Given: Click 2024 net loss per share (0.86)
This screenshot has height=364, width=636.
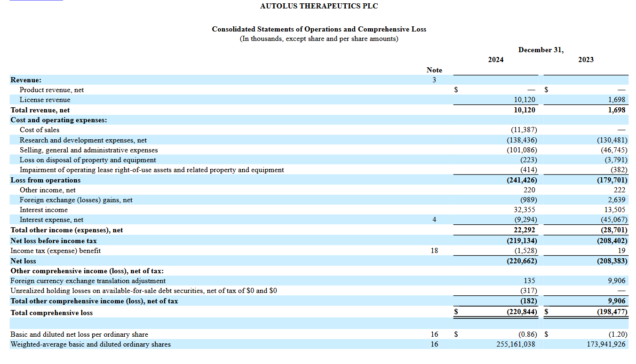Looking at the screenshot, I should point(527,334).
